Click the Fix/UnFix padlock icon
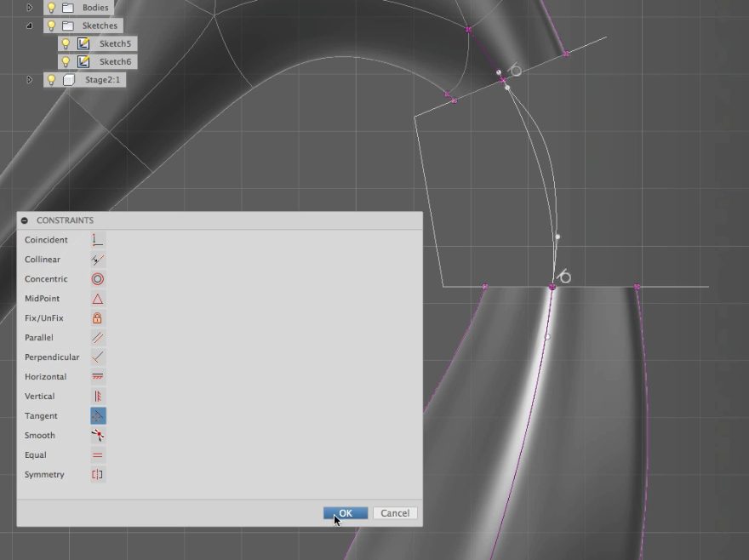The height and width of the screenshot is (560, 749). (97, 317)
